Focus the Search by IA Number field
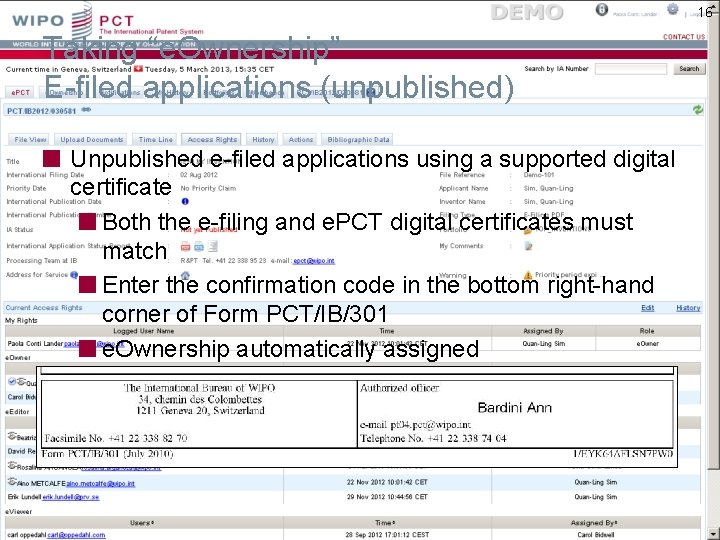Screen dimensions: 720x540 (631, 69)
